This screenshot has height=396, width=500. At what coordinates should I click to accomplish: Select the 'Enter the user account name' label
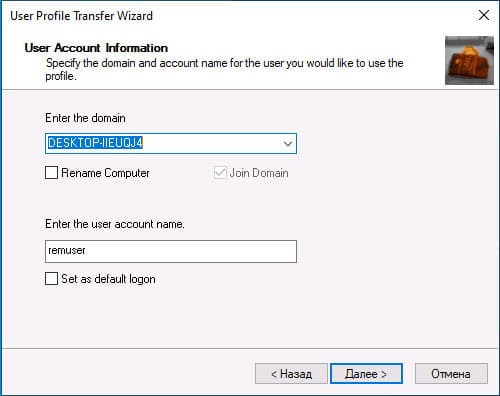(x=115, y=224)
